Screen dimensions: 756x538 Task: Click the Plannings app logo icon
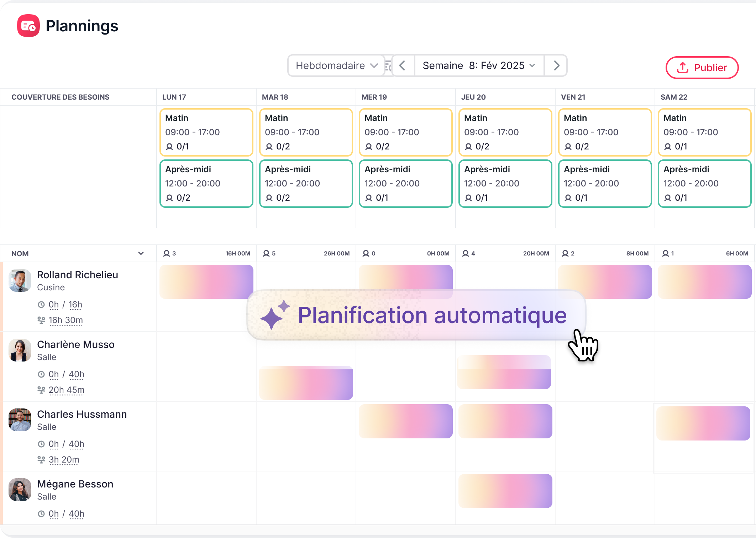[x=28, y=26]
